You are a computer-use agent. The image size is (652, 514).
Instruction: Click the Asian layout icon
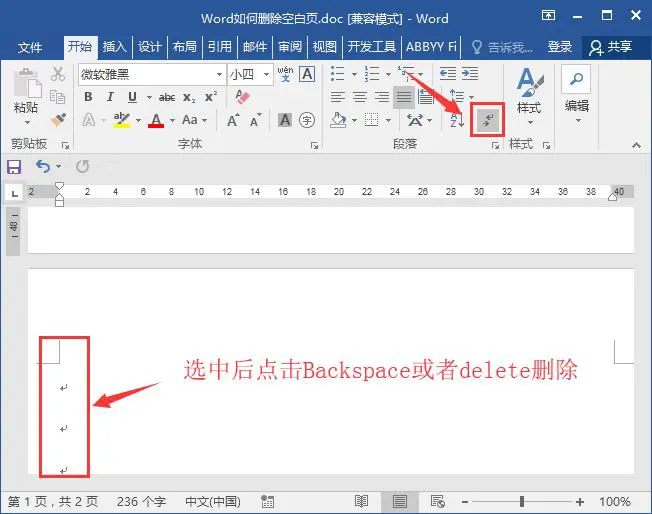coord(415,120)
